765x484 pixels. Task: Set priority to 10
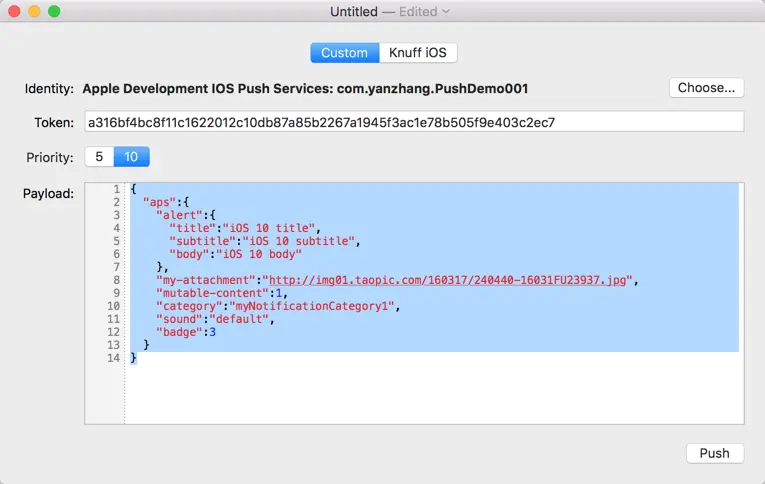[x=131, y=157]
